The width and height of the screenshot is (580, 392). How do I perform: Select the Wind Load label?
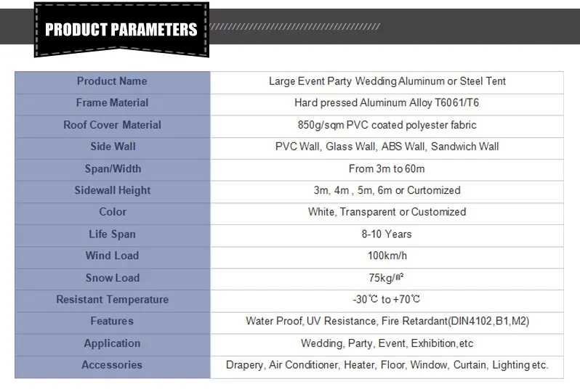[x=112, y=256]
